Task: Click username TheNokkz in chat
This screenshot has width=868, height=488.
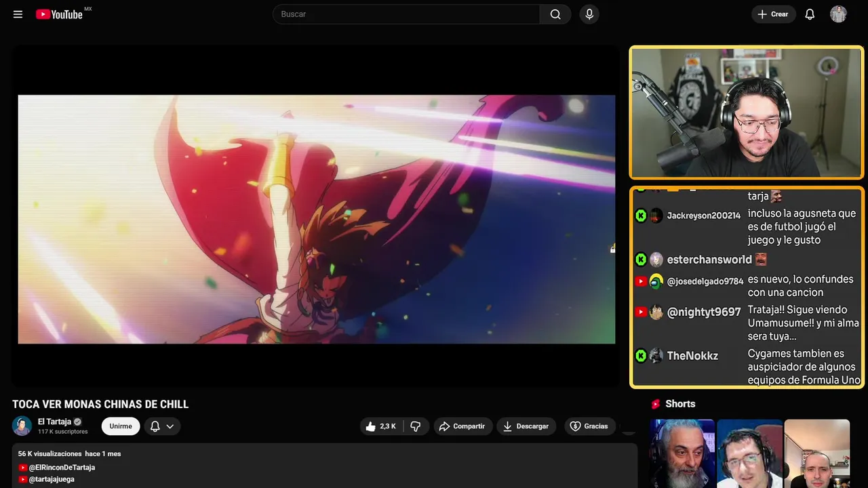Action: [x=692, y=356]
